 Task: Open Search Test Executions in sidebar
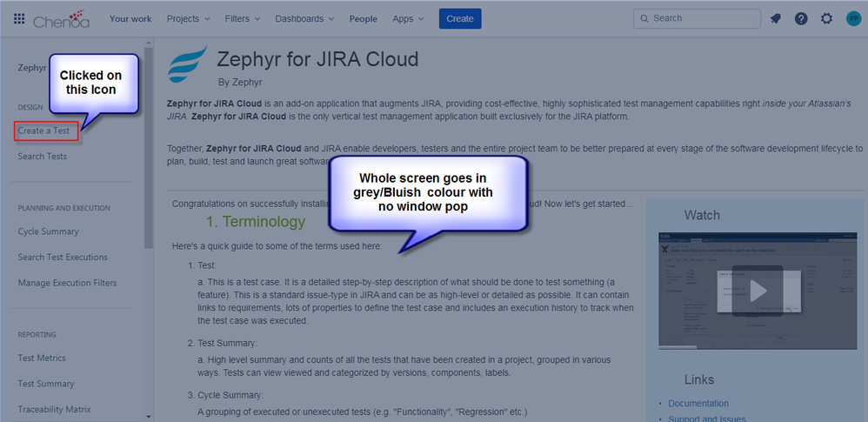(63, 257)
